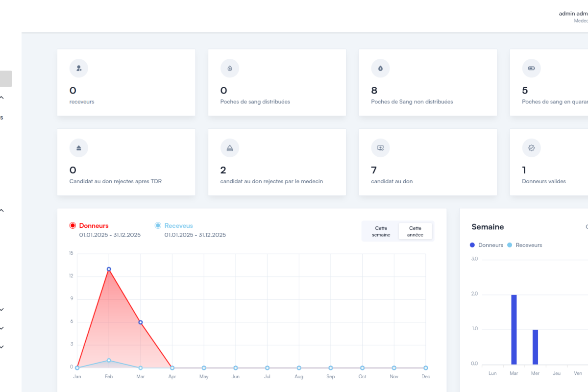The width and height of the screenshot is (588, 392).
Task: Click the rejectes apres TDR card icon
Action: [x=79, y=148]
